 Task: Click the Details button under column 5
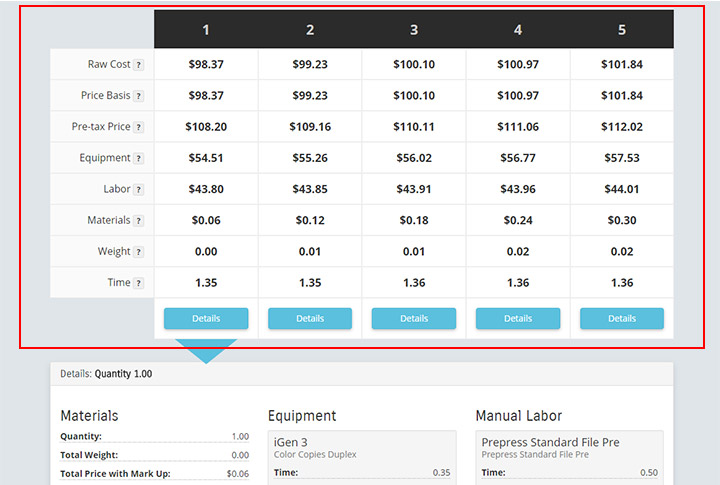(622, 318)
